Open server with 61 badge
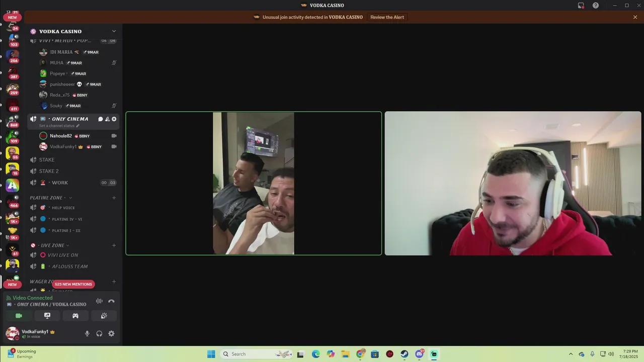644x362 pixels. (x=12, y=249)
